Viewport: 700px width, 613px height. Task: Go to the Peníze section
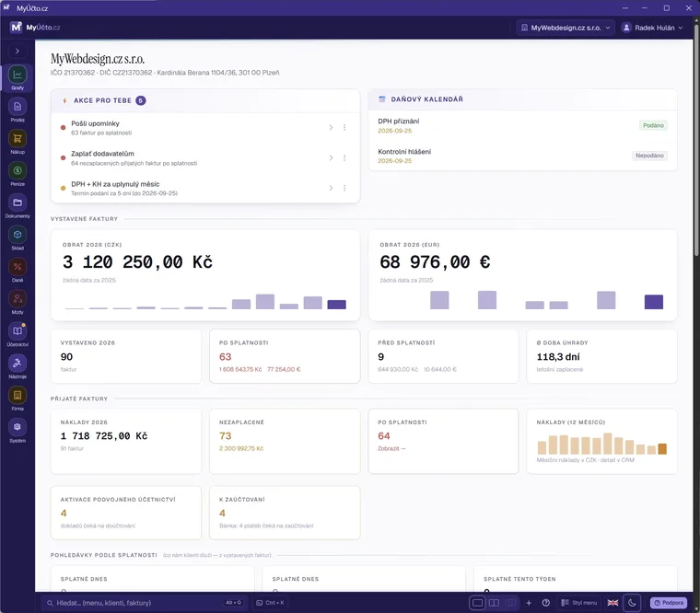coord(17,174)
